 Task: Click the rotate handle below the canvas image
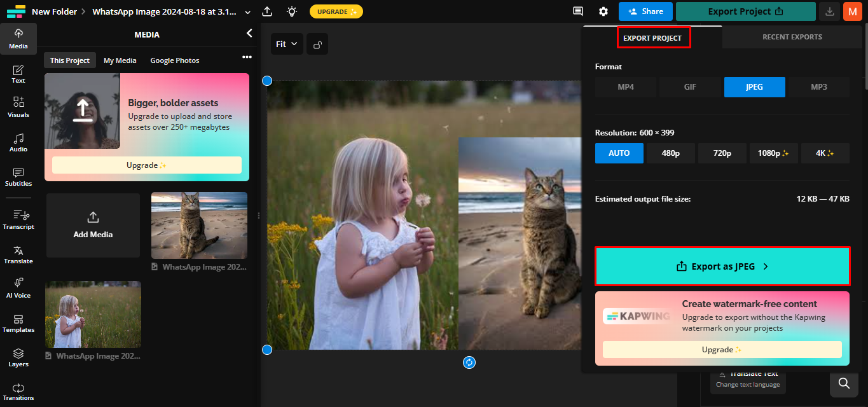click(x=469, y=362)
